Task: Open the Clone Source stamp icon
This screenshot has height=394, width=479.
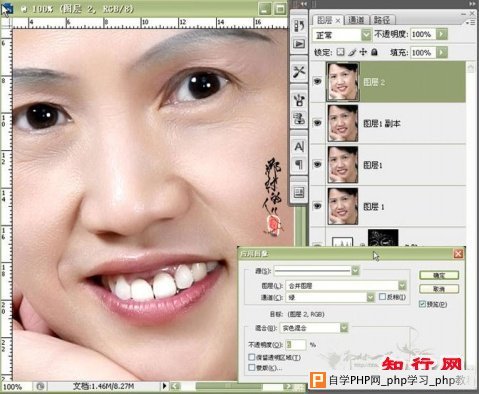Action: coord(299,118)
